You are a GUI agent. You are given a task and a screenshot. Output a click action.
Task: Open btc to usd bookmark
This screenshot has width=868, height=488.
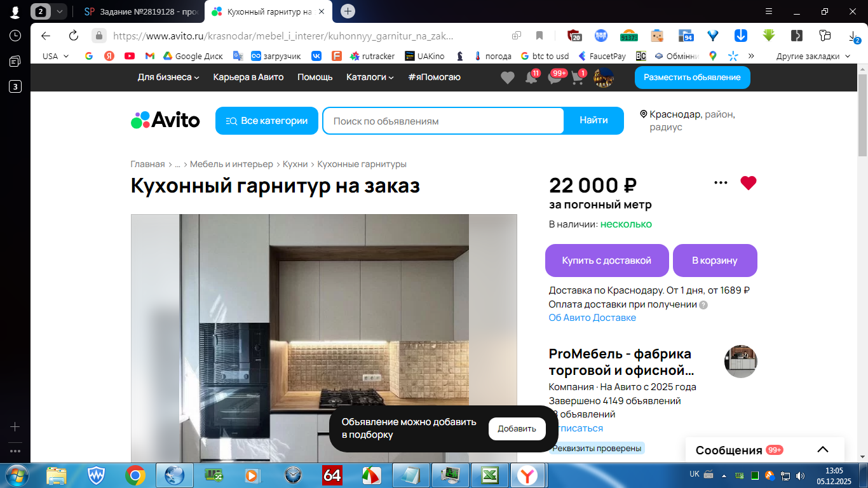coord(545,56)
